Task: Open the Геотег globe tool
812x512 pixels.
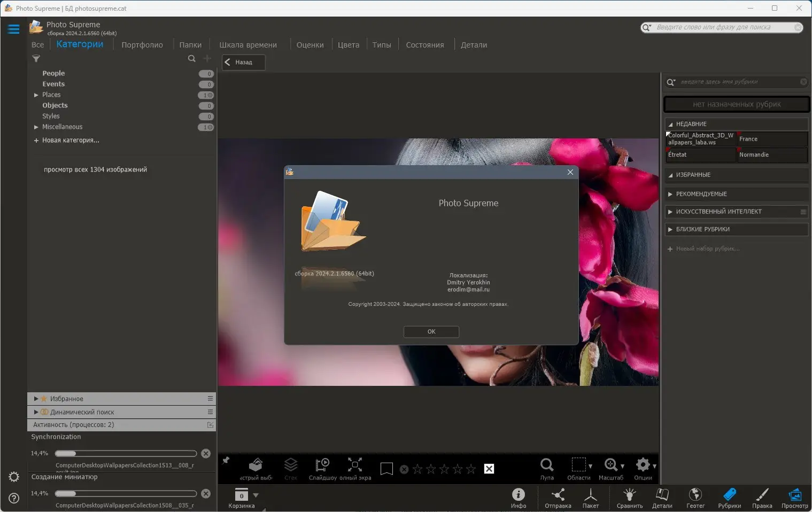Action: (x=695, y=498)
